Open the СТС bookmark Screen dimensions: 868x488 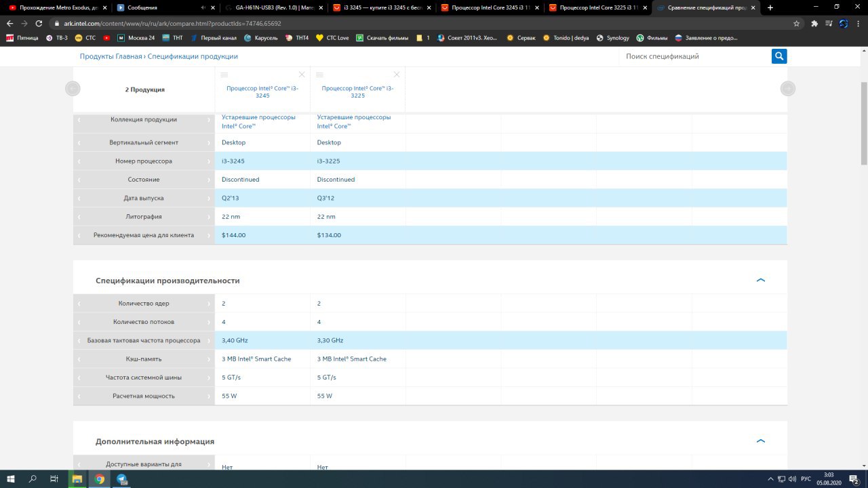85,38
